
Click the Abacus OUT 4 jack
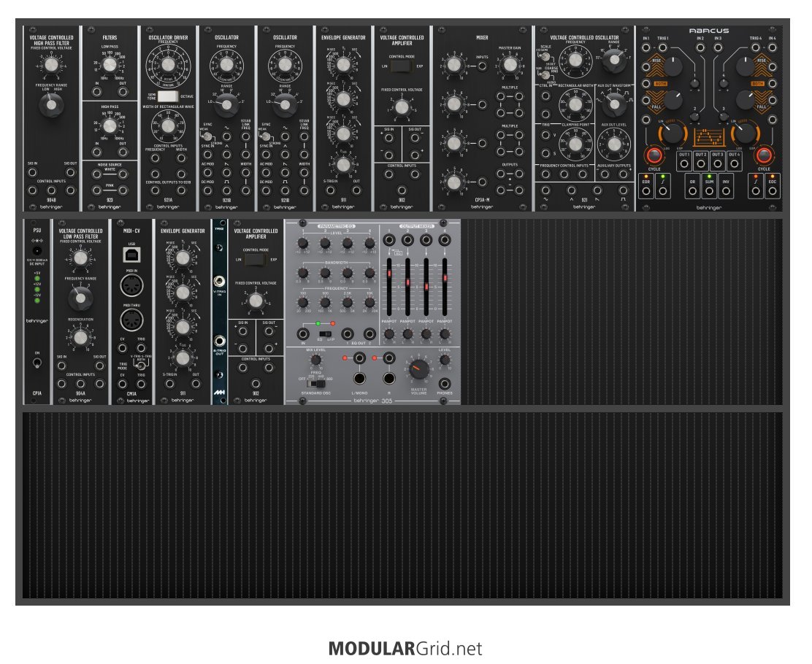coord(734,163)
